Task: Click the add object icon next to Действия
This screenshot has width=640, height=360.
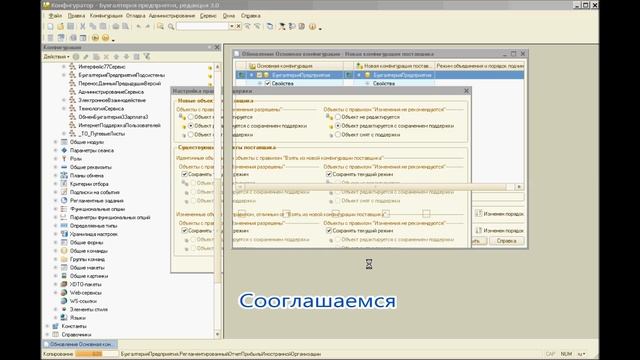Action: click(x=76, y=57)
